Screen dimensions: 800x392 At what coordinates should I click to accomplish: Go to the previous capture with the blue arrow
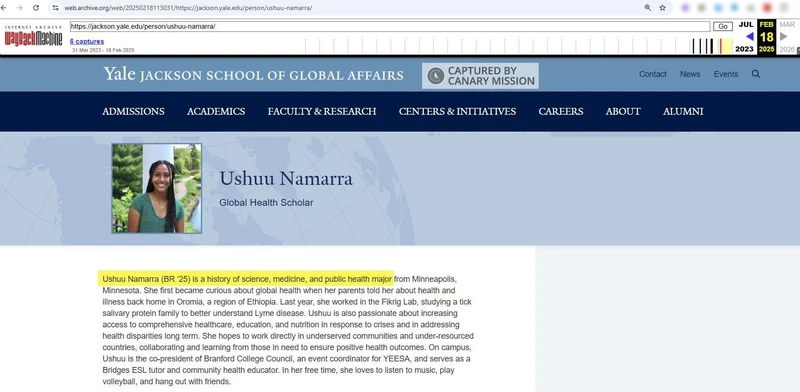coord(749,36)
